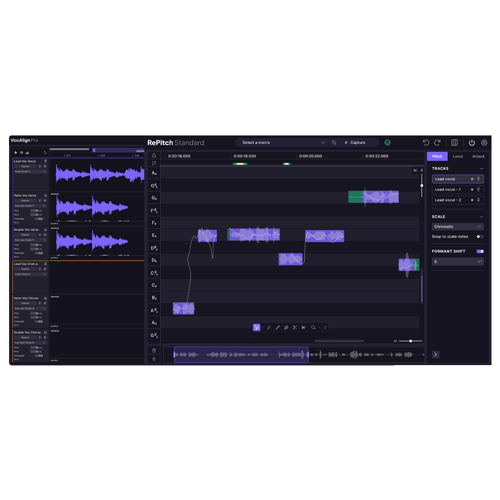Click the Harm Vox Verse target icon

point(45,196)
